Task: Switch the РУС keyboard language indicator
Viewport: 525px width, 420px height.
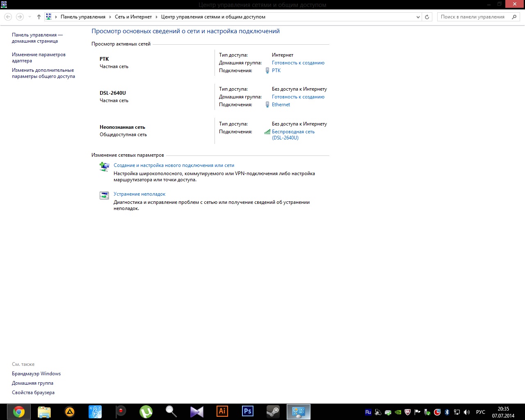Action: [x=480, y=412]
